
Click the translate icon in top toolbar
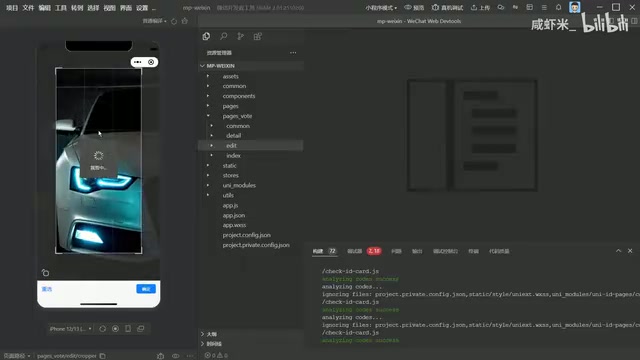[515, 7]
